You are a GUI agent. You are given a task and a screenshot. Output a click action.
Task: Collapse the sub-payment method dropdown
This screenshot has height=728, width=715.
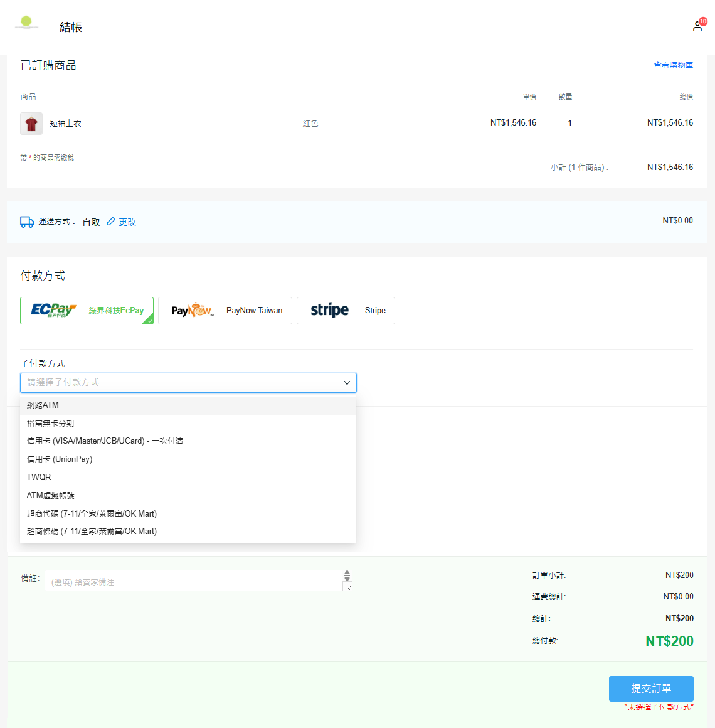tap(347, 383)
